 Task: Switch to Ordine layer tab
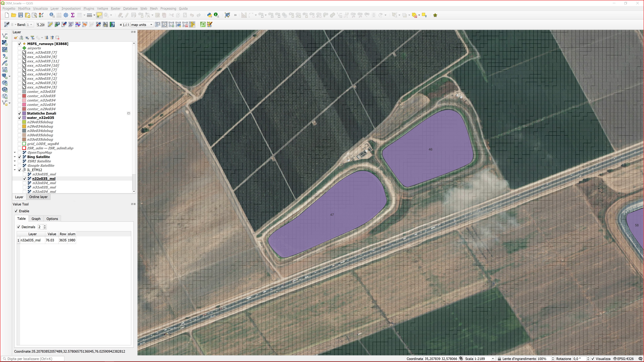tap(38, 197)
